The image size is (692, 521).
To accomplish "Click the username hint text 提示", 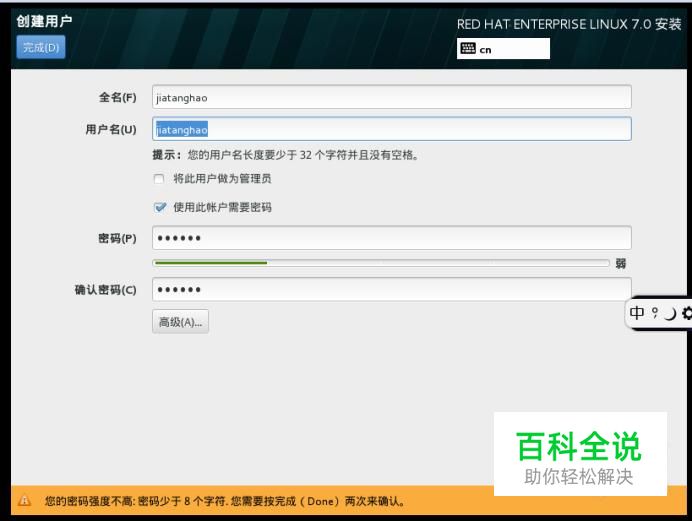I will point(286,155).
